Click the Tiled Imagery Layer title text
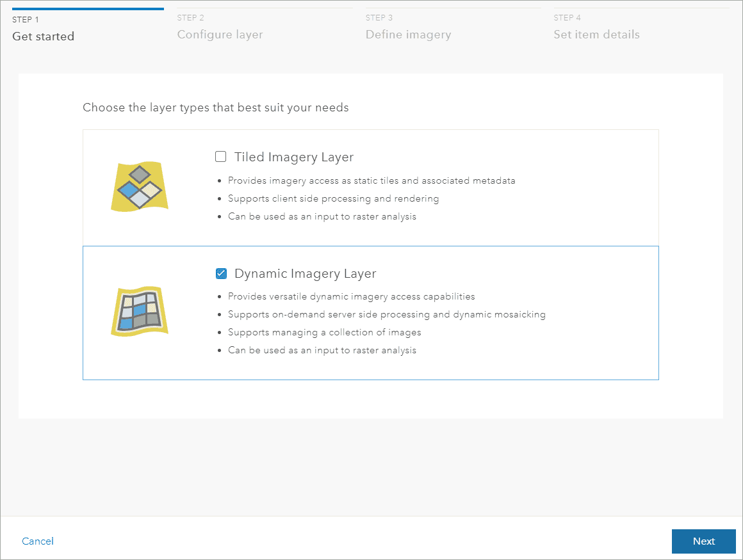The height and width of the screenshot is (560, 743). (x=294, y=157)
